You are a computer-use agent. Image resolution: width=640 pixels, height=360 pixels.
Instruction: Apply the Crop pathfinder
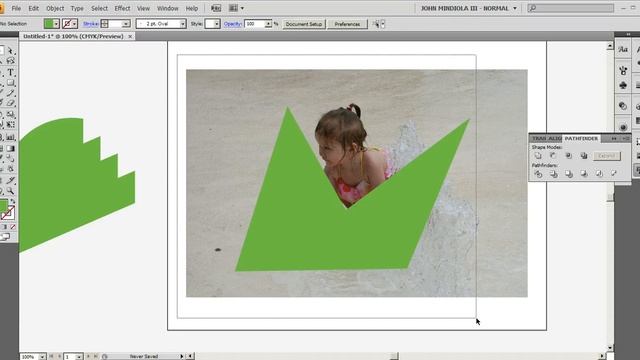584,174
